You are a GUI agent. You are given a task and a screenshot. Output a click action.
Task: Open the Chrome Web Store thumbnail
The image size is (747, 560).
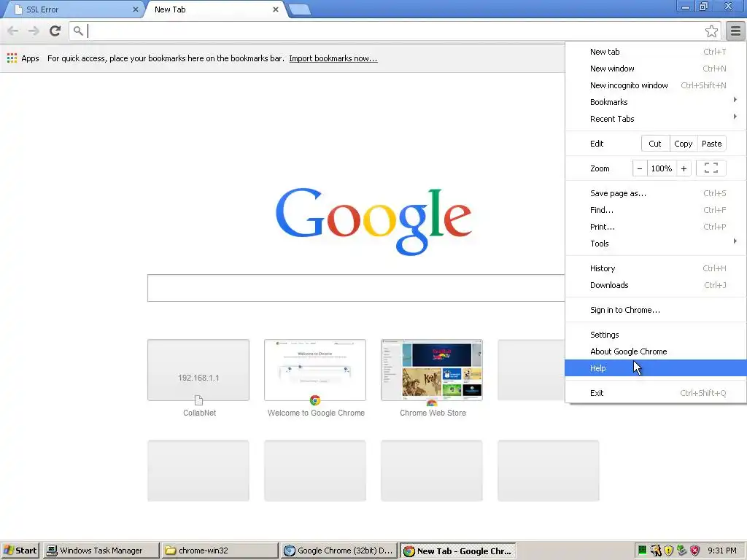[432, 370]
